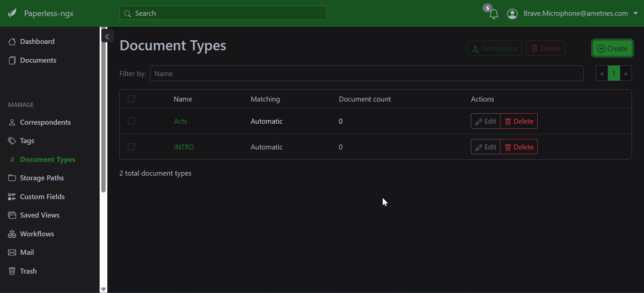Go to next page of results
Image resolution: width=644 pixels, height=293 pixels.
click(626, 73)
